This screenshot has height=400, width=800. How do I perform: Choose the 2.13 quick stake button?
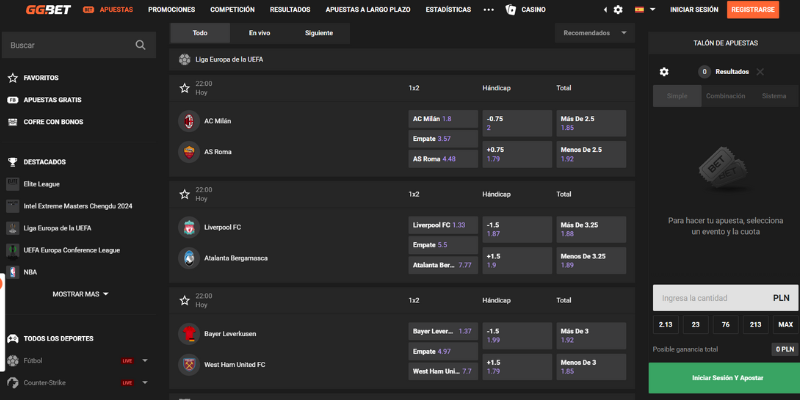coord(666,324)
